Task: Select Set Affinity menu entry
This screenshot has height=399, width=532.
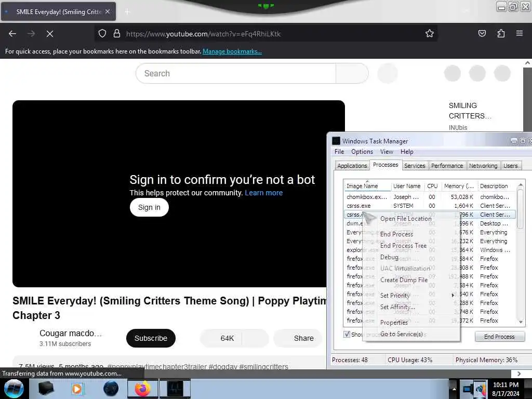Action: pos(397,307)
